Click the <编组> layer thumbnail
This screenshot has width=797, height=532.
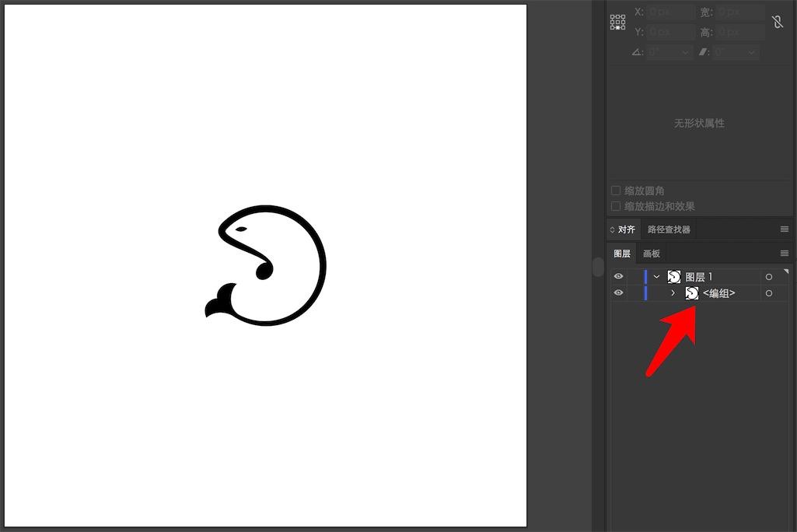pos(691,293)
